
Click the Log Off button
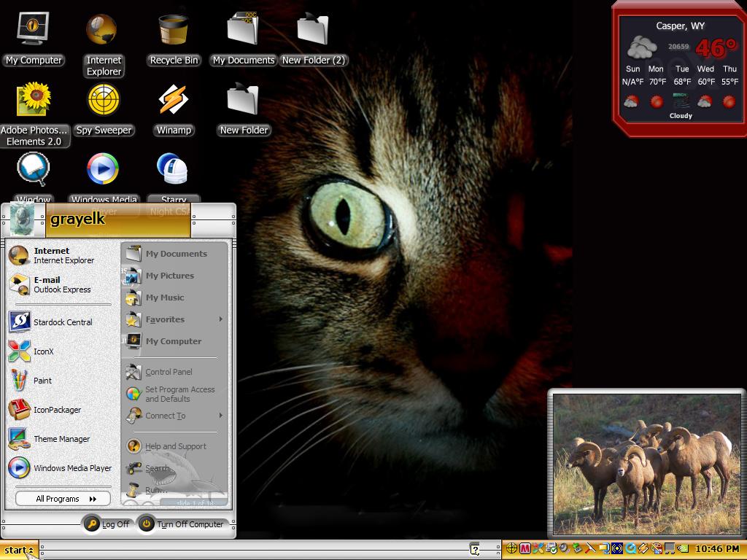pyautogui.click(x=107, y=524)
